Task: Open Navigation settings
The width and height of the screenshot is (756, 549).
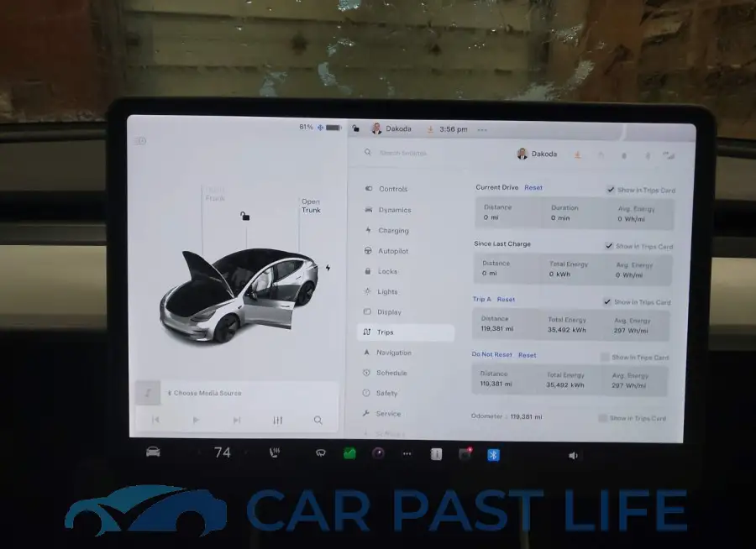Action: tap(386, 353)
